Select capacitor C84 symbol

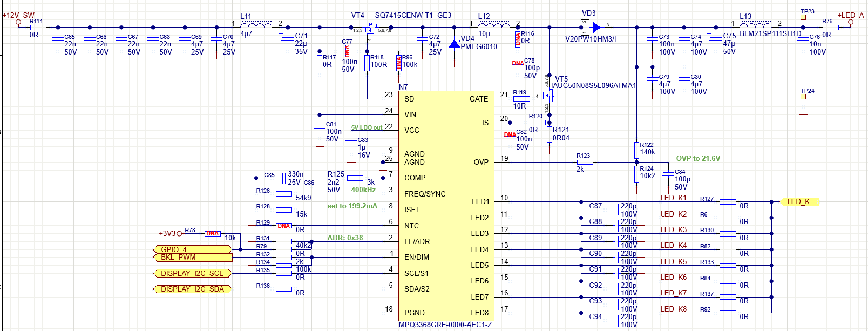(668, 174)
